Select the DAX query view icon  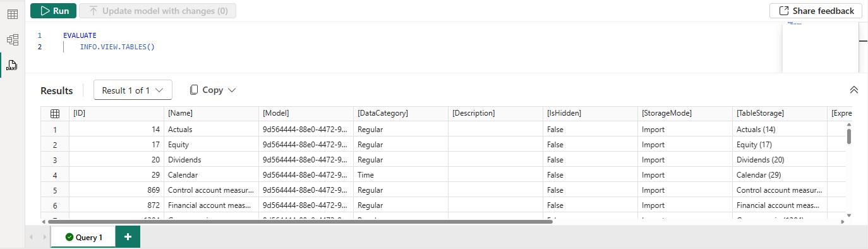12,65
